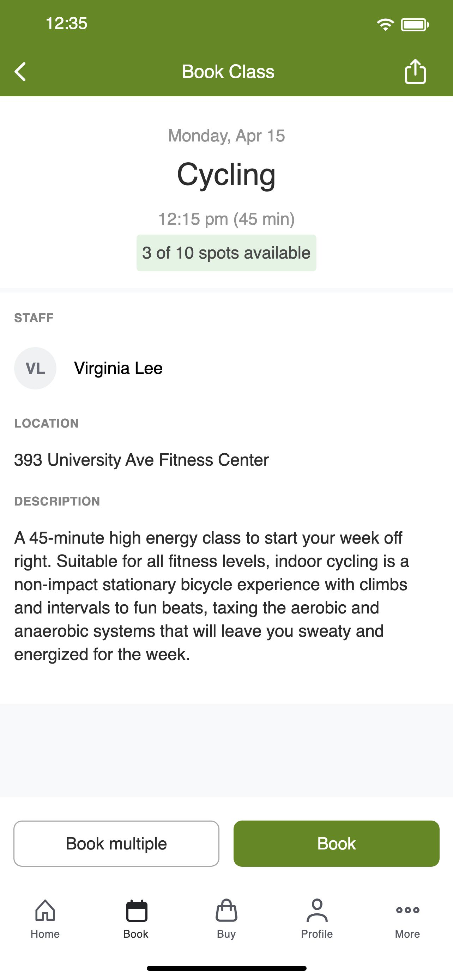This screenshot has width=453, height=980.
Task: Tap the 393 University Ave Fitness Center location
Action: pos(141,460)
